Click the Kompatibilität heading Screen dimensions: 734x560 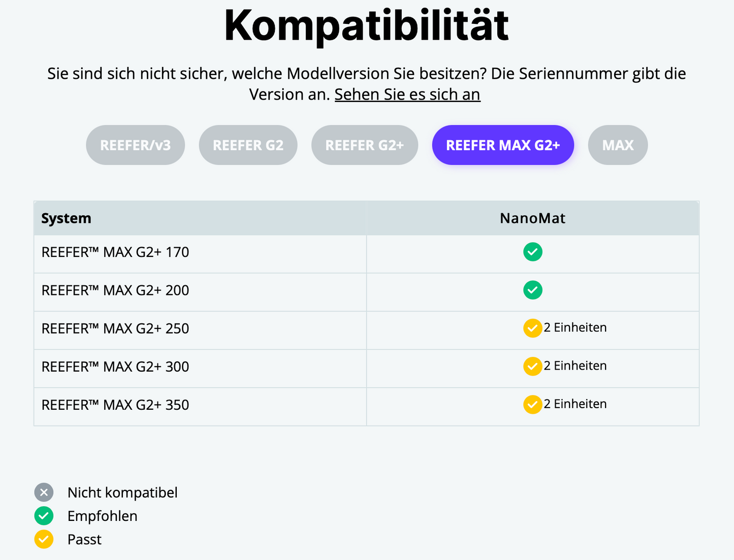coord(366,25)
